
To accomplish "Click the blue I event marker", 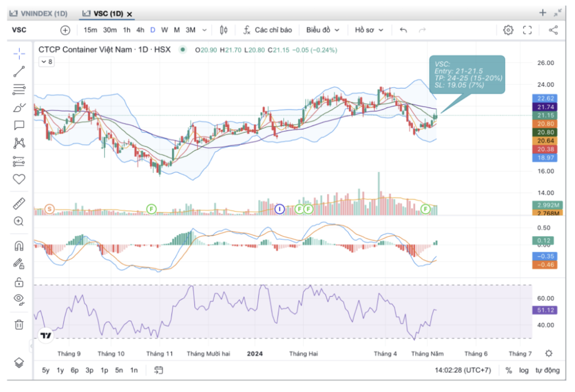I will point(280,209).
